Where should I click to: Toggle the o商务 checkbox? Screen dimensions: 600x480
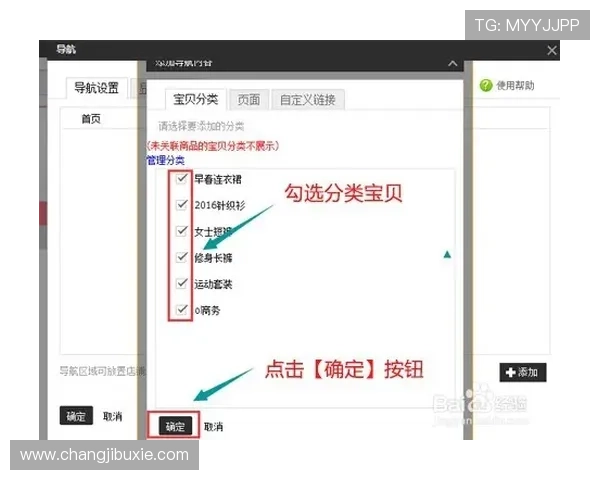pos(181,310)
